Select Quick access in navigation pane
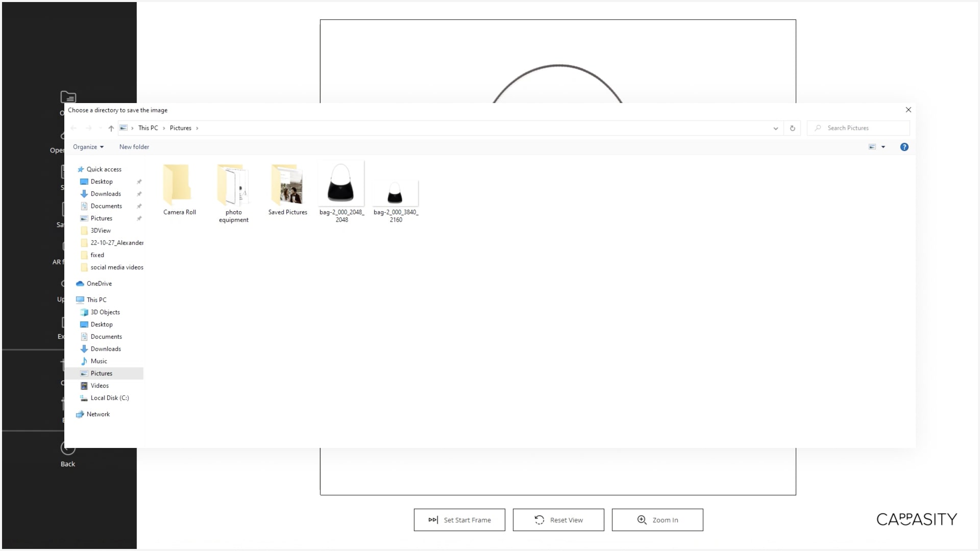Screen dimensions: 980x551 coord(104,169)
